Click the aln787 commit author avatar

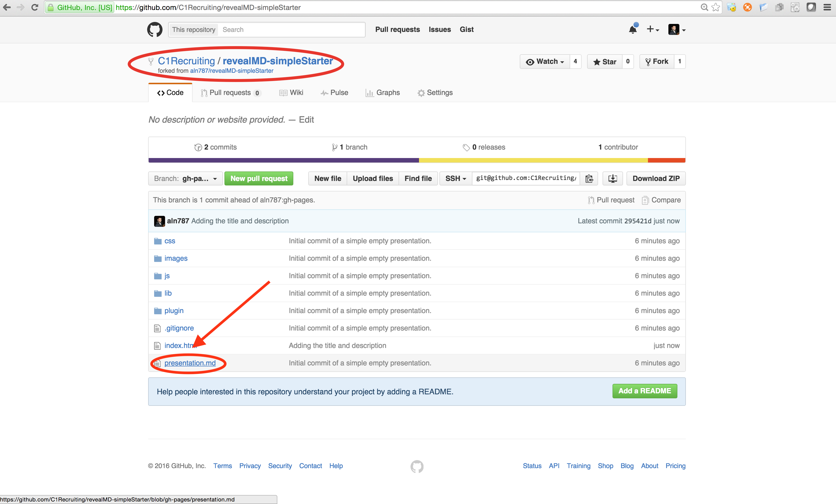[x=159, y=221]
